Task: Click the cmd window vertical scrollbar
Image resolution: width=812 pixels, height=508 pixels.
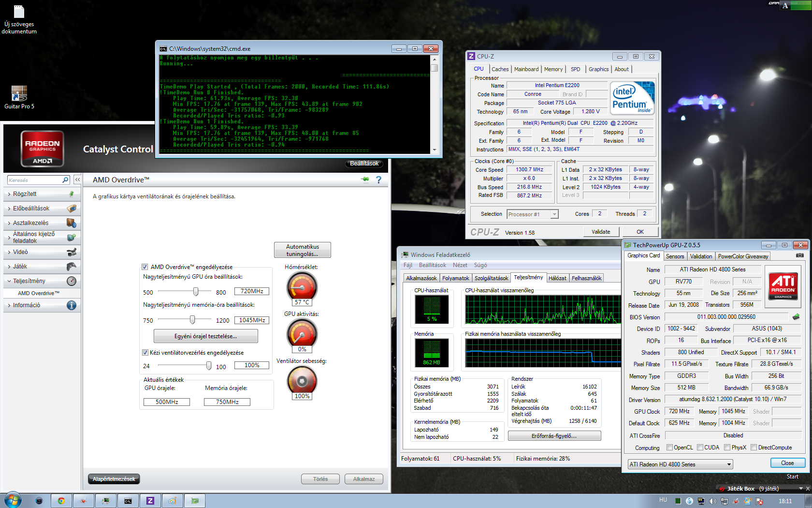Action: [435, 104]
